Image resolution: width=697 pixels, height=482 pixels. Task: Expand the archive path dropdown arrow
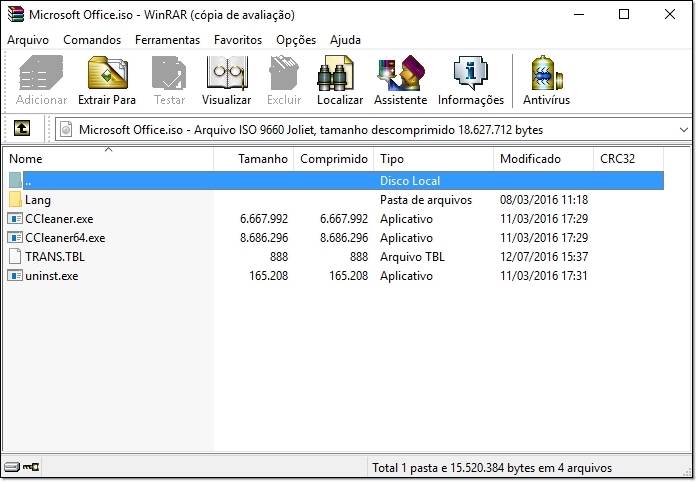684,130
